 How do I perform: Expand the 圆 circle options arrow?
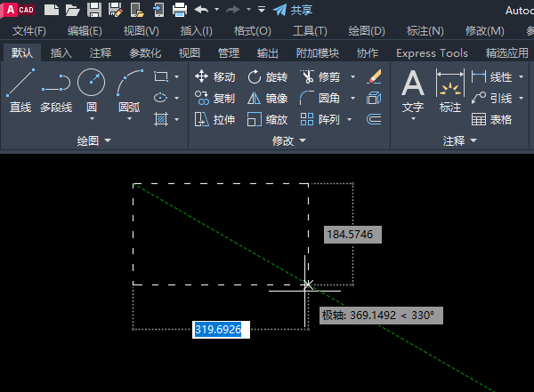pyautogui.click(x=92, y=119)
